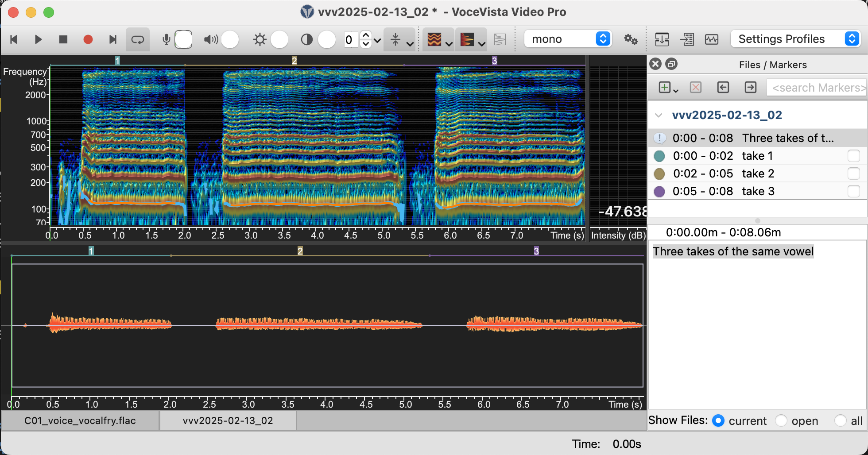This screenshot has width=868, height=455.
Task: Select the 'current' Show Files radio button
Action: 718,420
